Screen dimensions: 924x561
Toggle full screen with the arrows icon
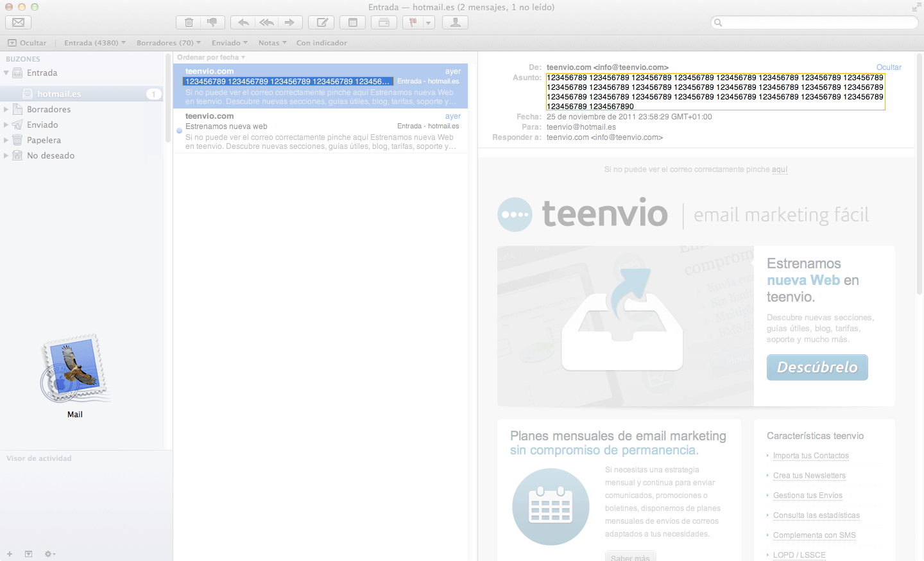tap(916, 7)
